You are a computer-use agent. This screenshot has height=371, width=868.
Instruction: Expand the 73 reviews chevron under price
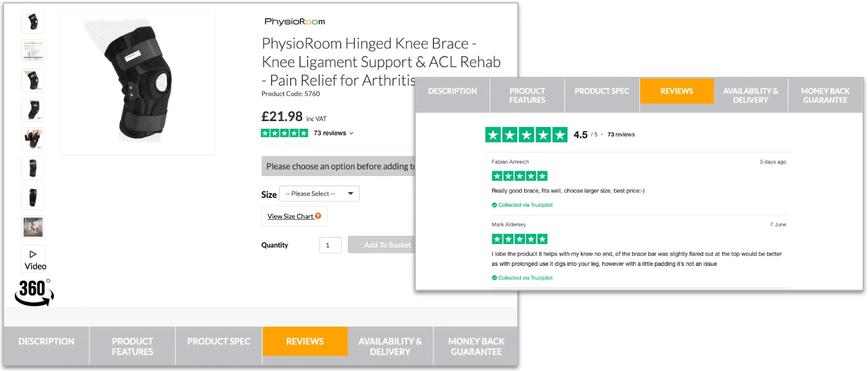[352, 134]
